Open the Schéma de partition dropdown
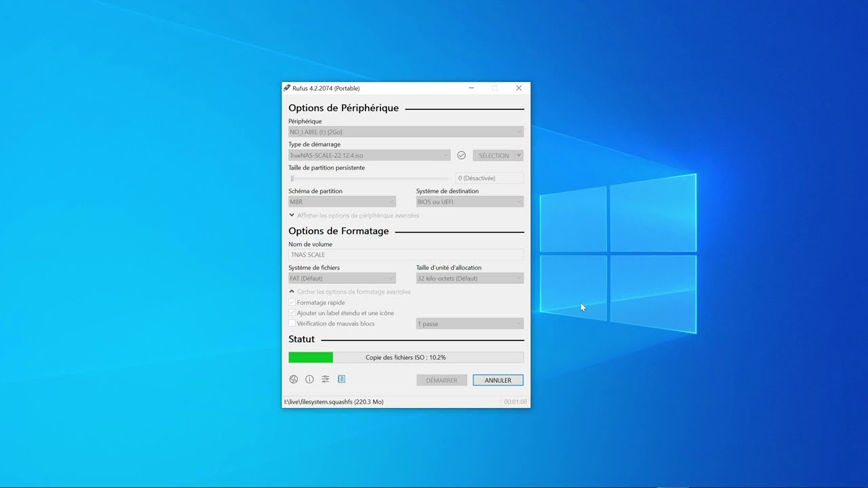Viewport: 868px width, 488px height. (342, 202)
